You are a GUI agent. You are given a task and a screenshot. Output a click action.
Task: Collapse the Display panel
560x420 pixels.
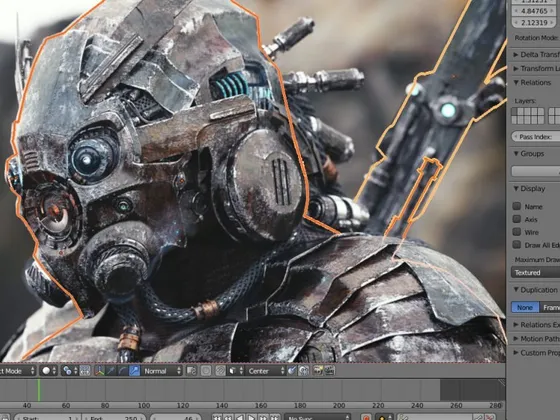[x=529, y=189]
